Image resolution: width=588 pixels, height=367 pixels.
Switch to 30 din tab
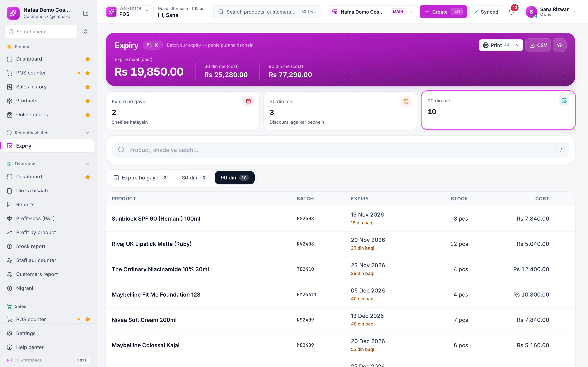click(x=194, y=178)
